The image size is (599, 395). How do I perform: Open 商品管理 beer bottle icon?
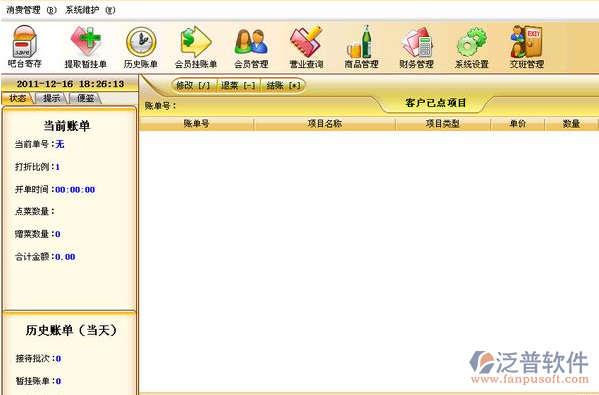coord(361,41)
